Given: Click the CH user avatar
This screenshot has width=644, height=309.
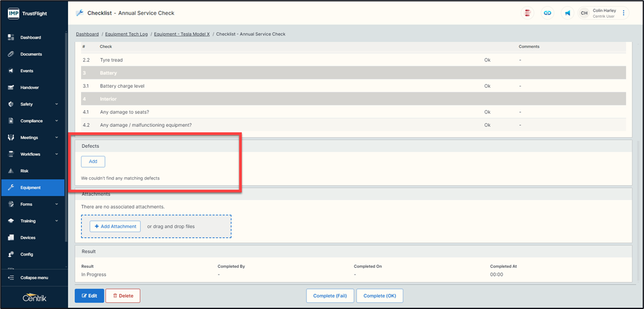Looking at the screenshot, I should click(x=584, y=13).
